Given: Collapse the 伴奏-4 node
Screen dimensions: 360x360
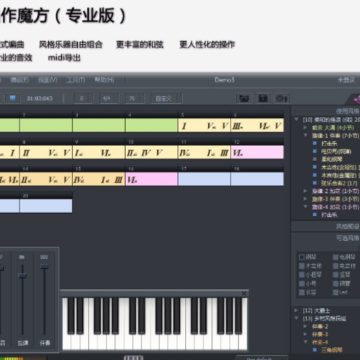Looking at the screenshot, I should pos(305,342).
